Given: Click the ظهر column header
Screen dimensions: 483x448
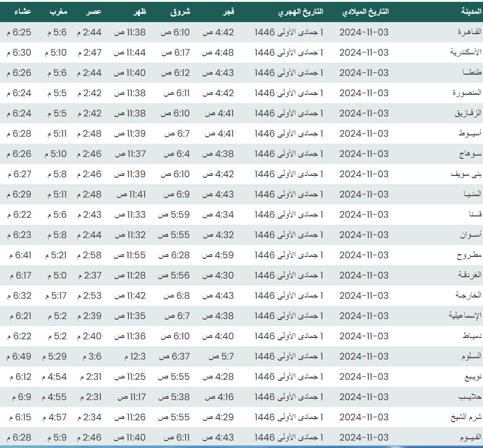Looking at the screenshot, I should (140, 12).
